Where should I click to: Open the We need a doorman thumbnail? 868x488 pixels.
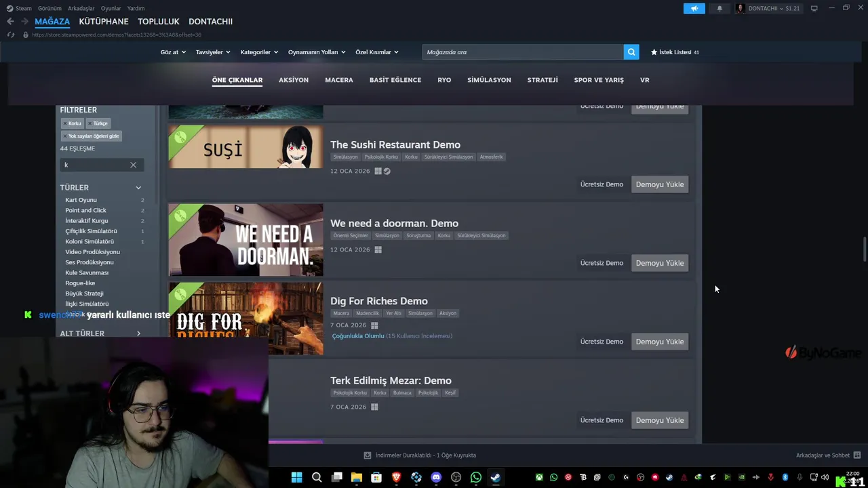pos(245,240)
